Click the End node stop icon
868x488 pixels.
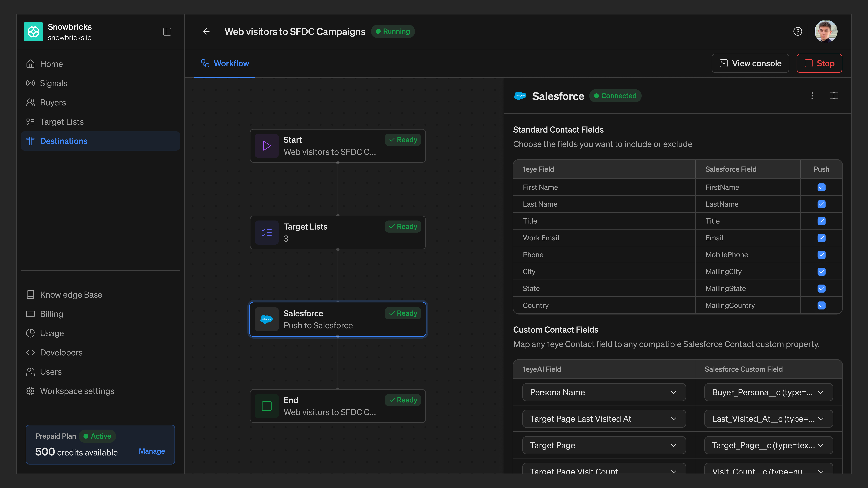coord(267,406)
